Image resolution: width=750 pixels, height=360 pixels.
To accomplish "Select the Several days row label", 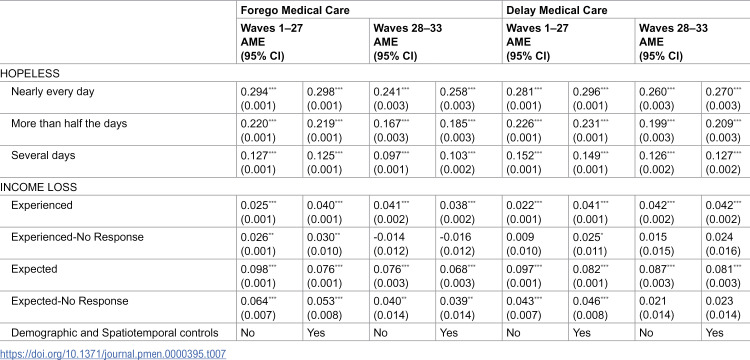I will coord(43,155).
